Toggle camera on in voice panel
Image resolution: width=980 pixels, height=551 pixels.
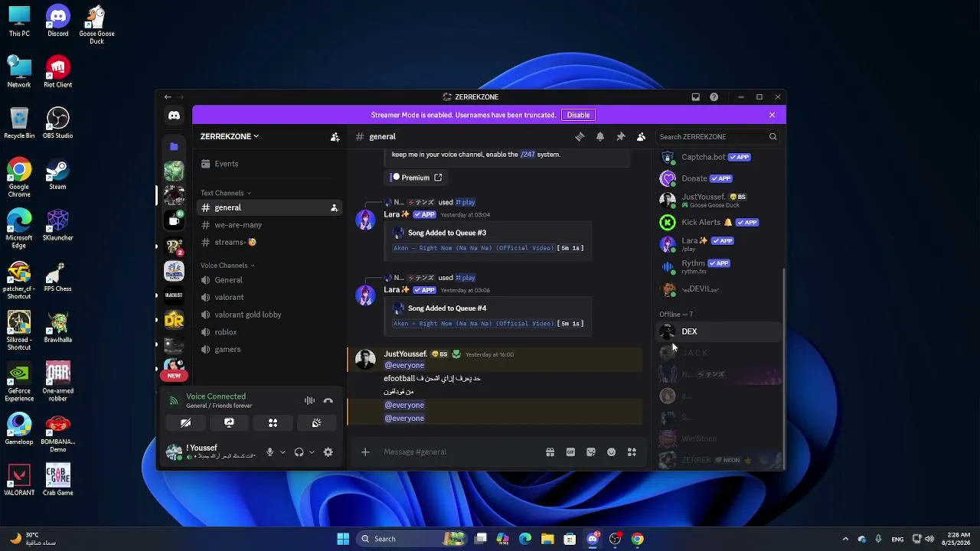pos(185,422)
